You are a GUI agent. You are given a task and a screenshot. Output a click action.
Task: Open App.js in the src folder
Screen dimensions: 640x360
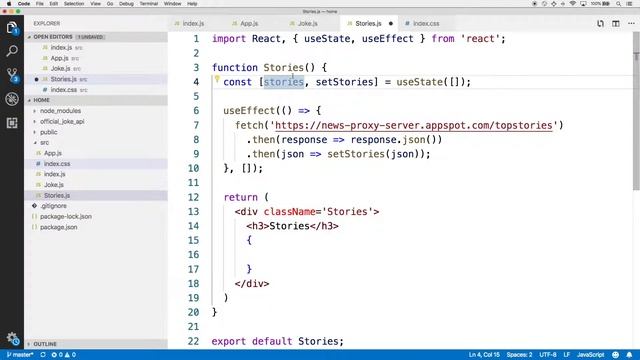[x=96, y=153]
